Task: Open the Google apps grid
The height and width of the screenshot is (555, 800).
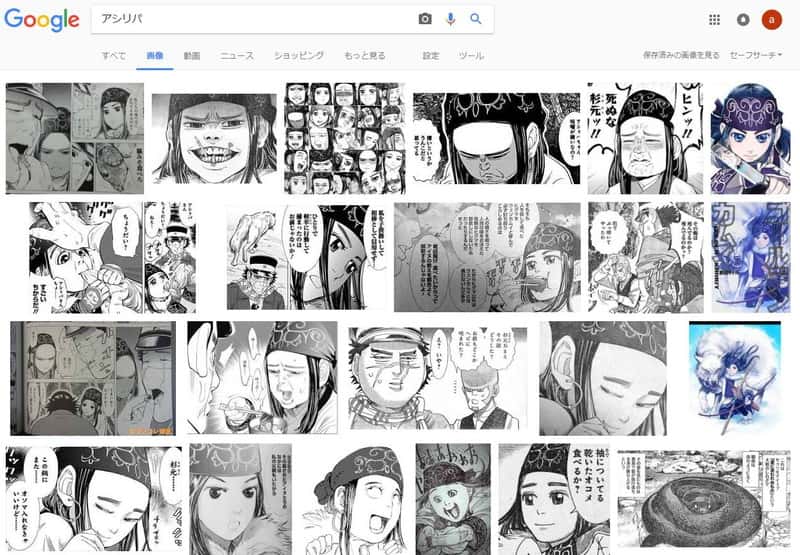Action: (x=714, y=20)
